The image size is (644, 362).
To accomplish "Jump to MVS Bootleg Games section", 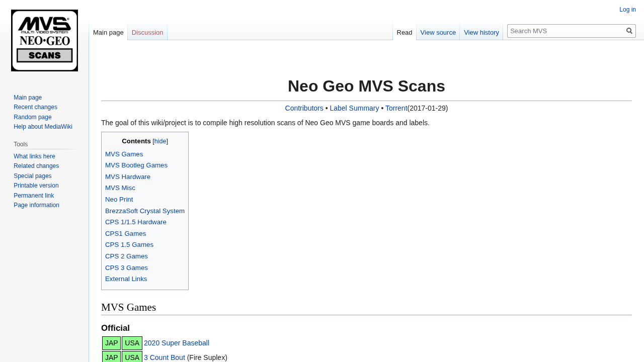I will tap(136, 165).
